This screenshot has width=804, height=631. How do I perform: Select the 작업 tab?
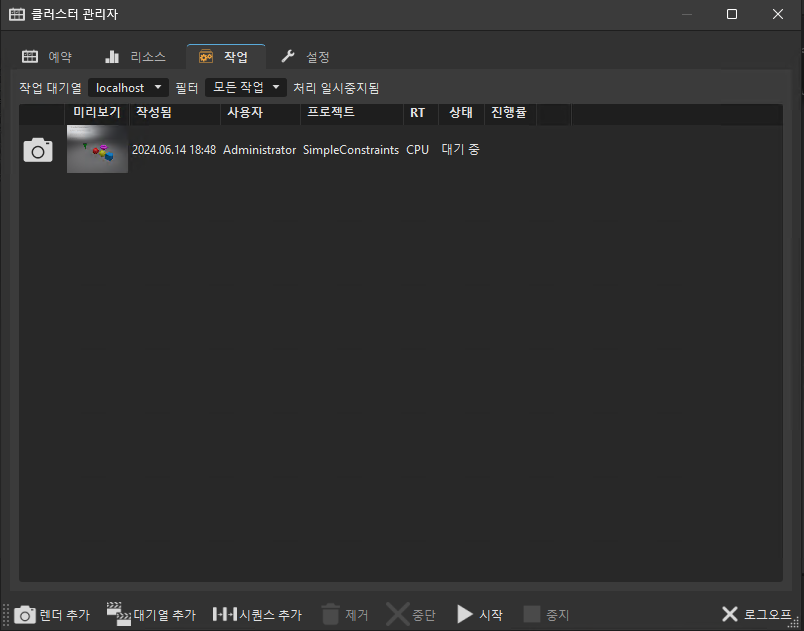point(226,57)
